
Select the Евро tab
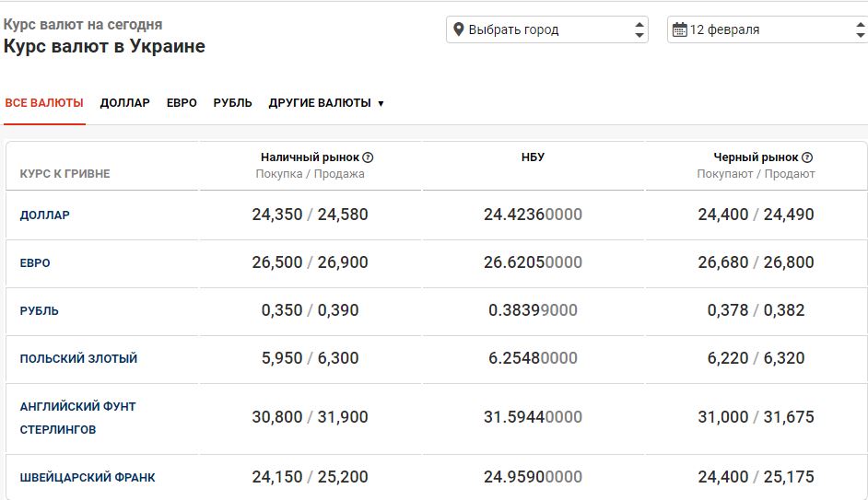tap(182, 103)
